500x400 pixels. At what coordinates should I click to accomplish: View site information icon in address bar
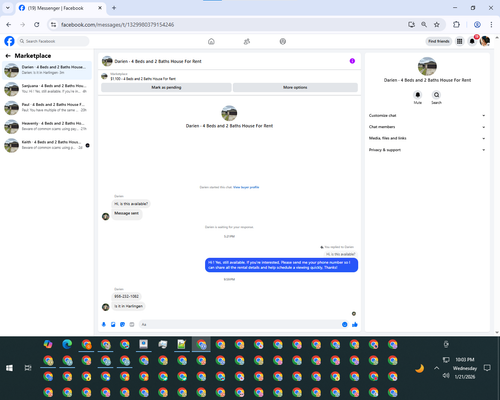tap(54, 25)
